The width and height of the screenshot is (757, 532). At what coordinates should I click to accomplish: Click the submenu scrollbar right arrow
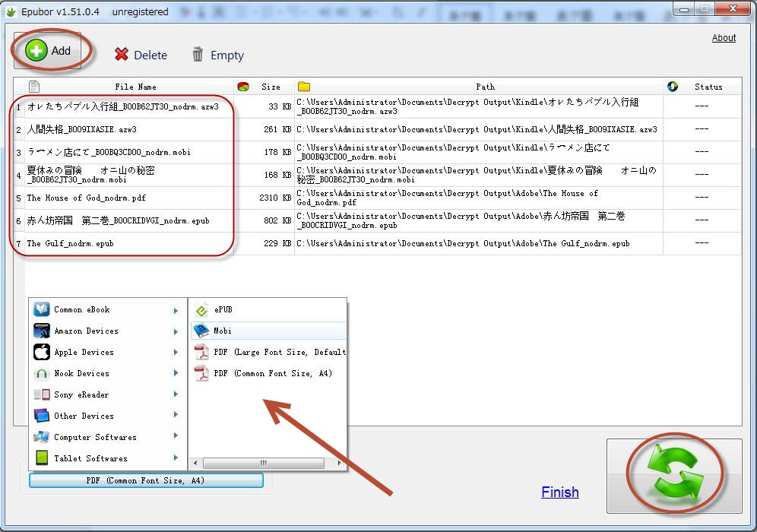click(340, 463)
